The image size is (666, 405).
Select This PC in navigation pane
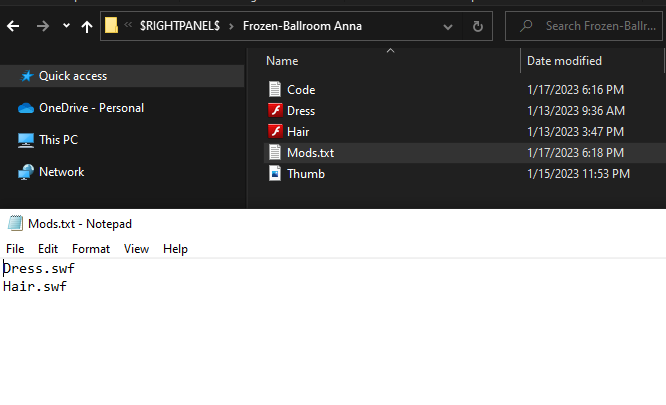[57, 140]
